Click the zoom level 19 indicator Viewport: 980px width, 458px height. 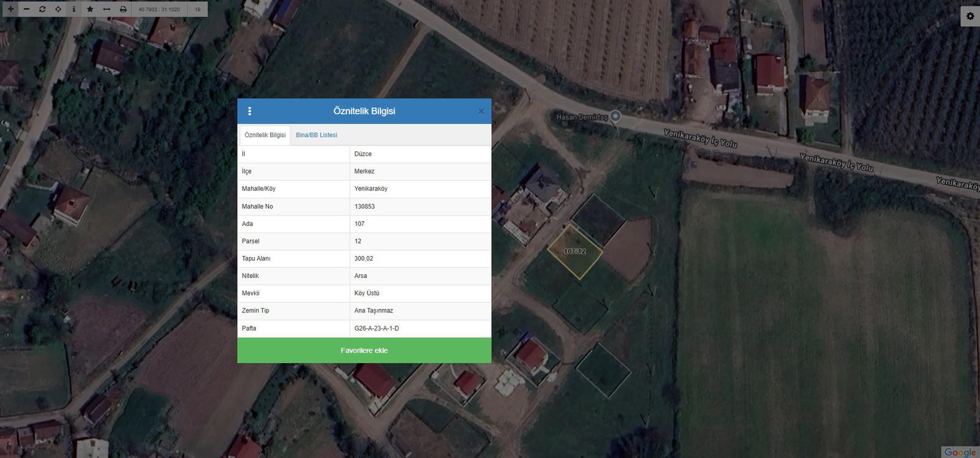pyautogui.click(x=198, y=10)
